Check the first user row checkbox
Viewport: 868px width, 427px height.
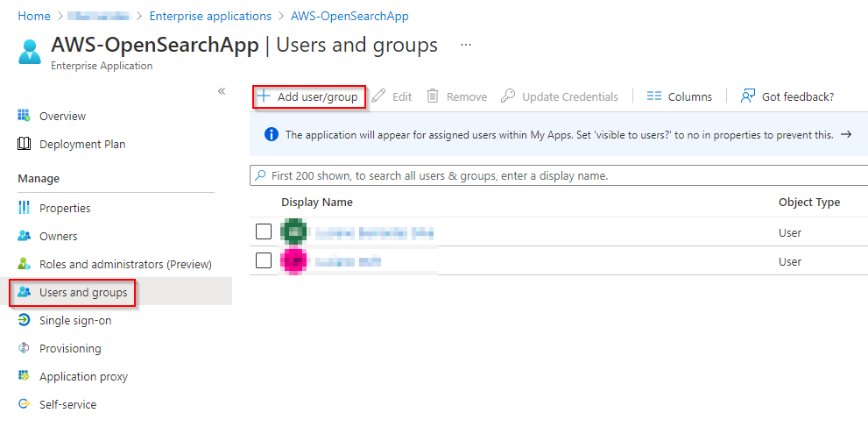point(264,232)
